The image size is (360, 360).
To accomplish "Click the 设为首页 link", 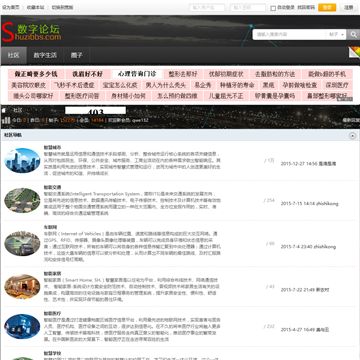I will click(11, 7).
